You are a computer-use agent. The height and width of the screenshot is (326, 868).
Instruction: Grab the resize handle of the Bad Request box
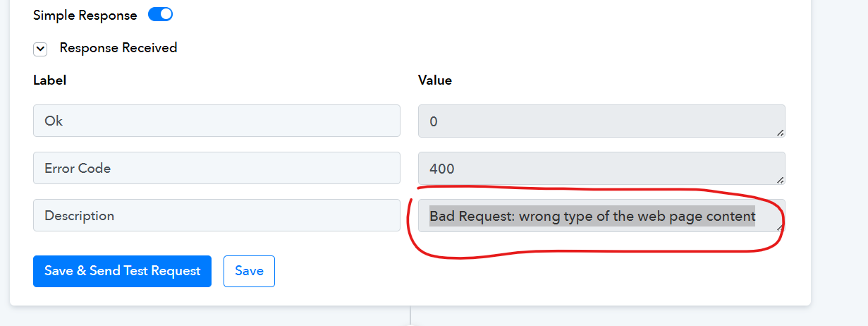click(x=780, y=227)
